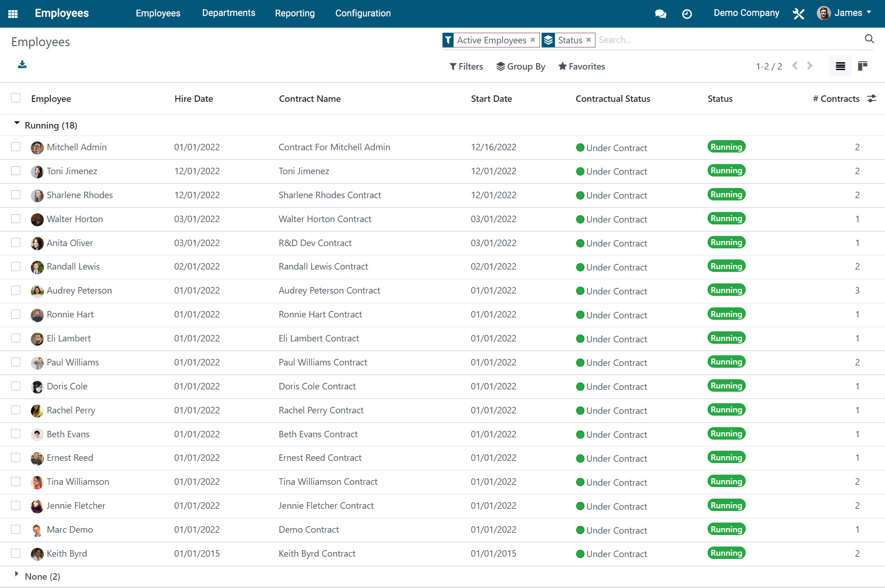The height and width of the screenshot is (588, 885).
Task: Open the James user menu
Action: click(x=848, y=13)
